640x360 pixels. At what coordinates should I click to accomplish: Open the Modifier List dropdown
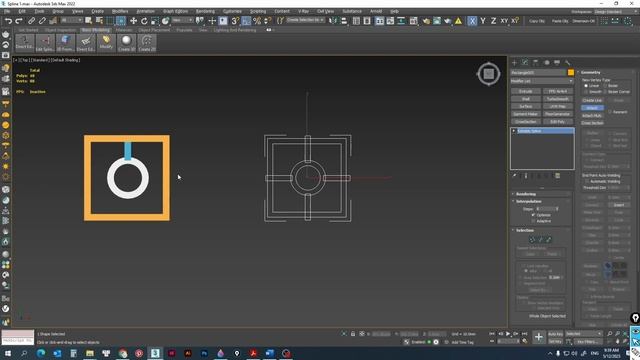click(x=542, y=81)
